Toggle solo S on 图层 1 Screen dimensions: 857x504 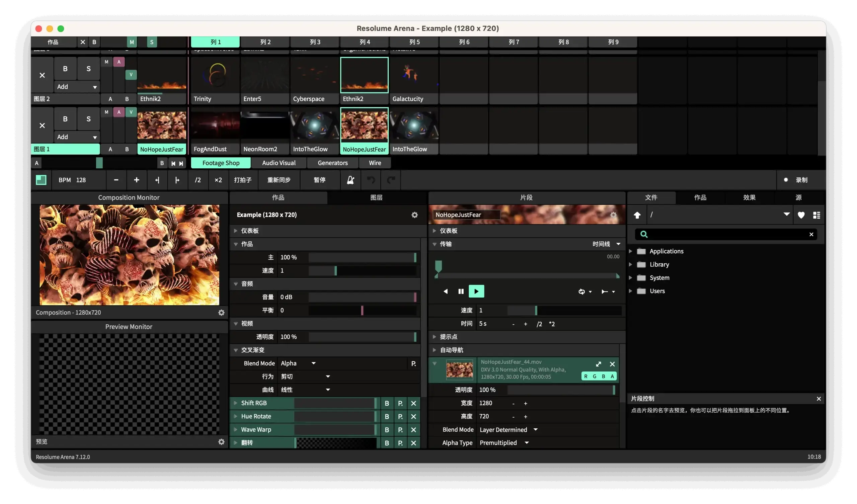(x=88, y=119)
